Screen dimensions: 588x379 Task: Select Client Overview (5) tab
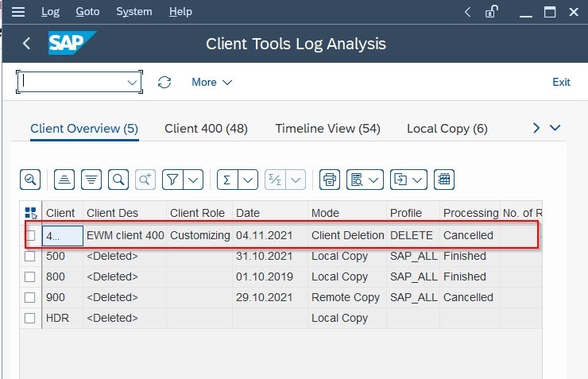84,129
